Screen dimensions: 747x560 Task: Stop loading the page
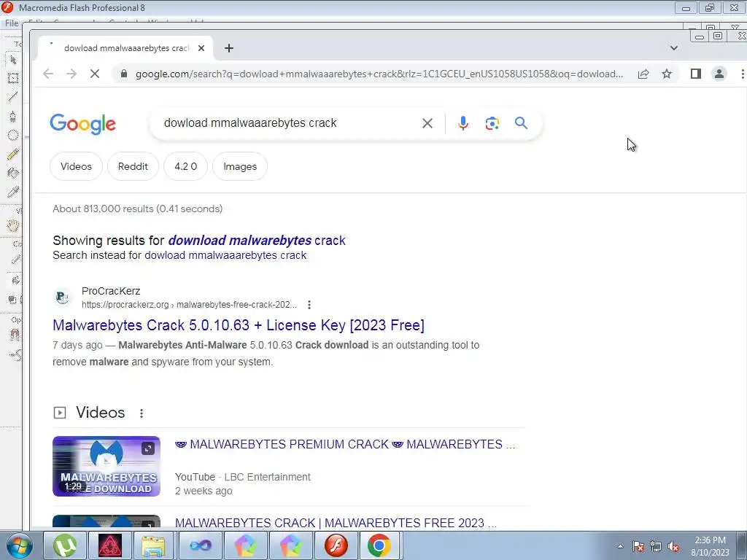pyautogui.click(x=95, y=74)
